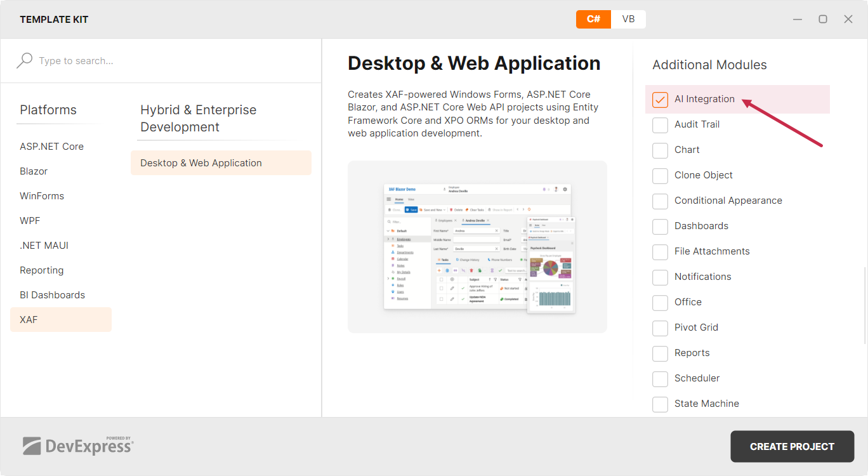Click the Additional Modules heading
Viewport: 868px width, 476px height.
tap(709, 65)
